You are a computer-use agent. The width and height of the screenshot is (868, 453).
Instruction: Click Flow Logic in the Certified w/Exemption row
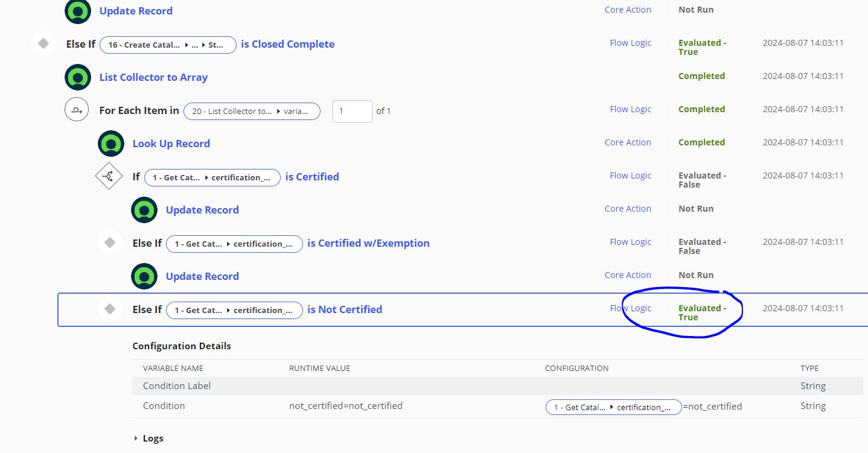[630, 242]
